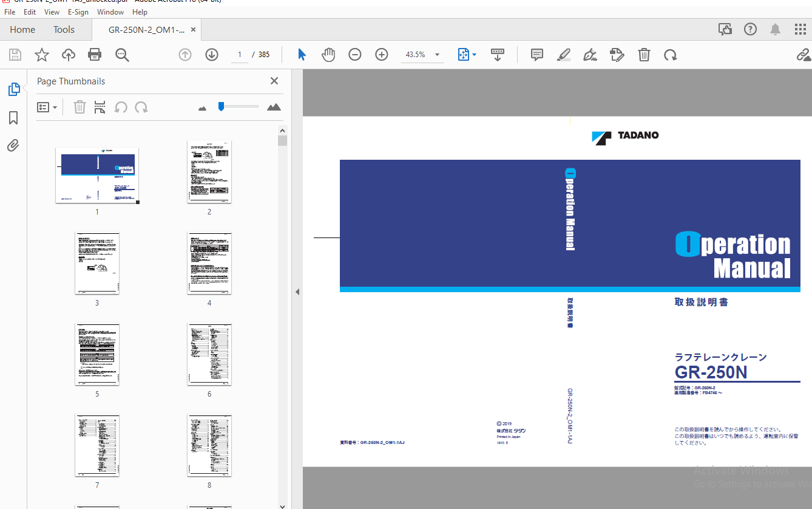Rotate thumbnail counterclockwise icon
Screen dimensions: 812x509
pyautogui.click(x=121, y=108)
